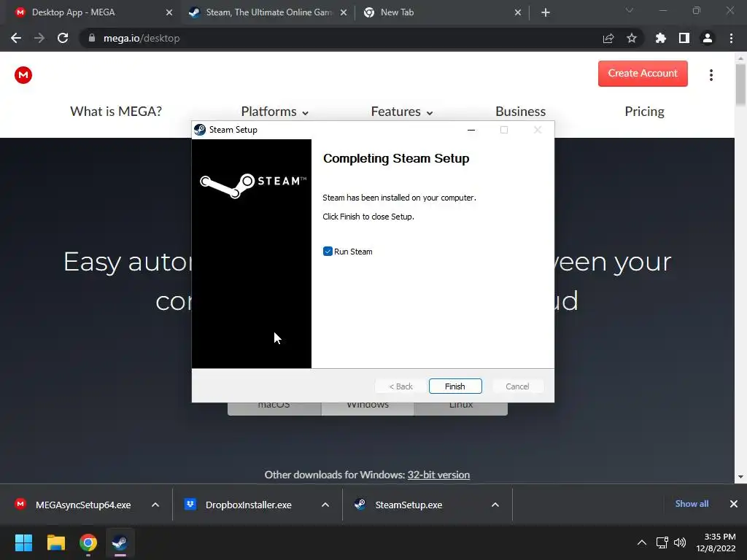
Task: Click the network icon in system tray
Action: pyautogui.click(x=662, y=542)
